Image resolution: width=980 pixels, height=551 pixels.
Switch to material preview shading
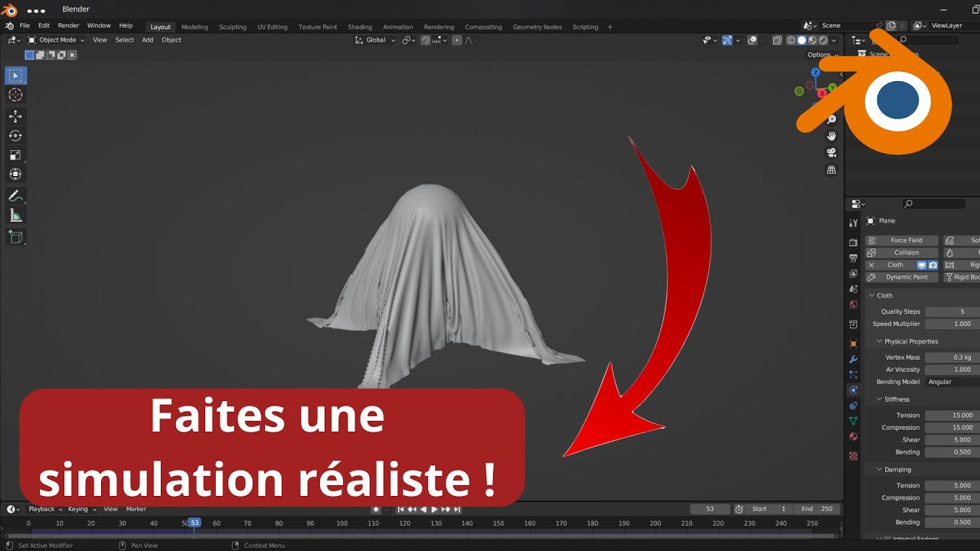[x=812, y=41]
